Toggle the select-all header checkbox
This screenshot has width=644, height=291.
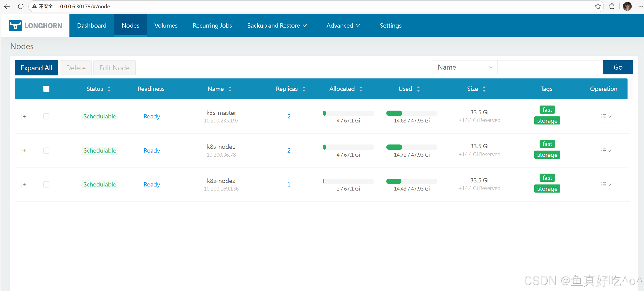pos(46,89)
